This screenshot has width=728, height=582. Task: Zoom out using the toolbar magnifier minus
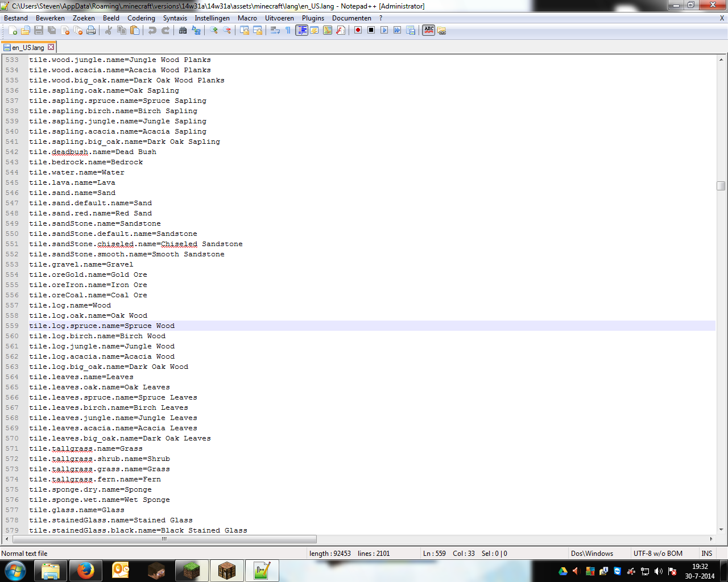tap(227, 30)
